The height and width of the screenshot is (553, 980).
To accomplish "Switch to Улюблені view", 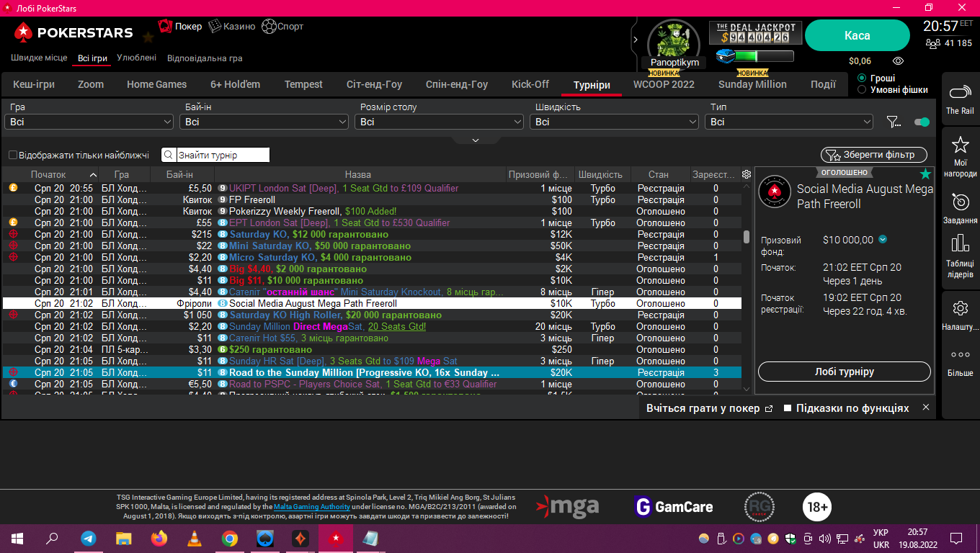I will pos(136,58).
